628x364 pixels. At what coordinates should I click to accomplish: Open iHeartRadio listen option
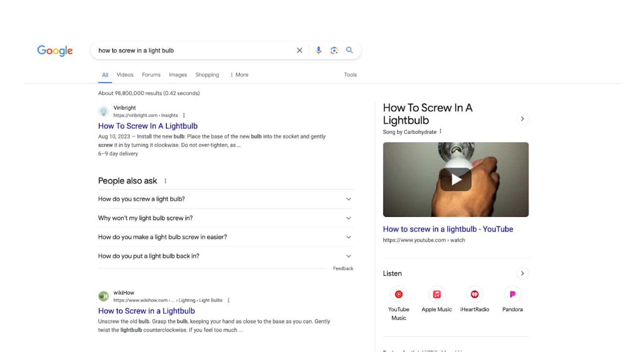[x=475, y=300]
